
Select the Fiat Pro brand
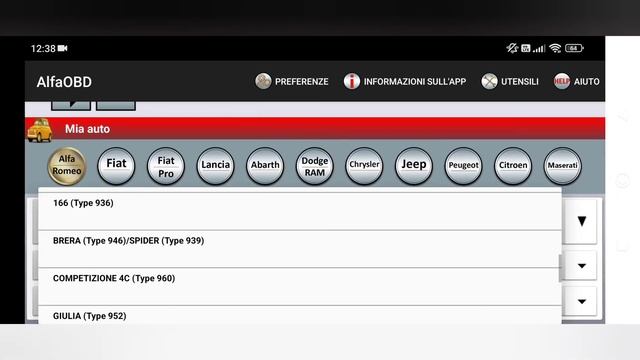coord(166,166)
